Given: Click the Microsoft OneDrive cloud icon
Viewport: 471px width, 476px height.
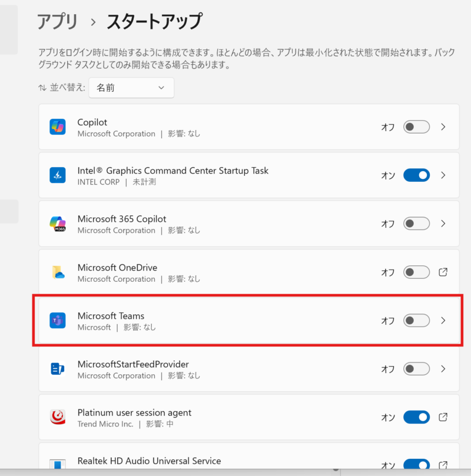Looking at the screenshot, I should pyautogui.click(x=58, y=272).
